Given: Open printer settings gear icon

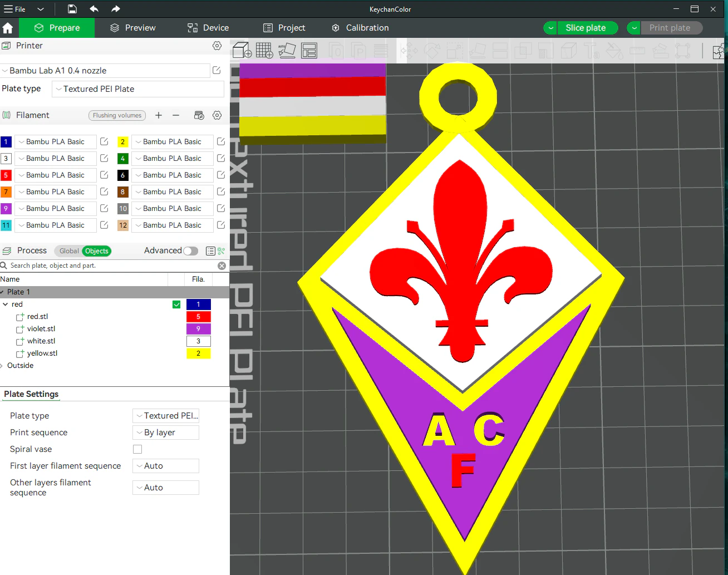Looking at the screenshot, I should [x=217, y=46].
